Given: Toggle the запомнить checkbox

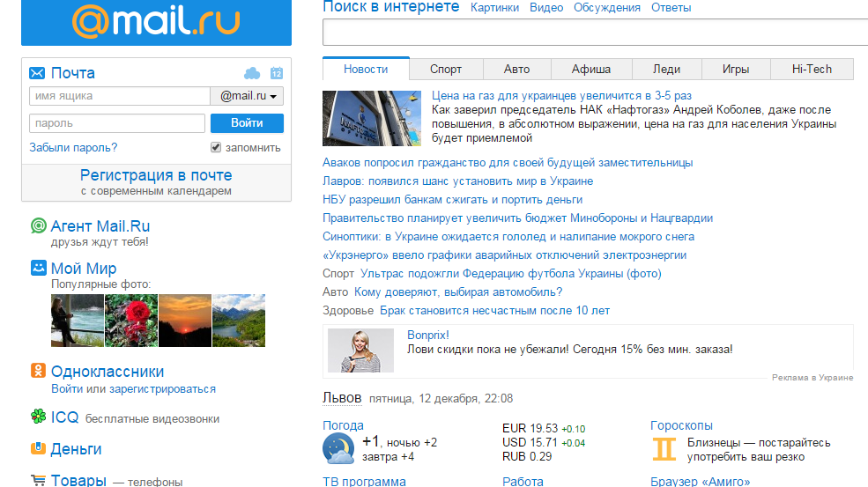Looking at the screenshot, I should click(216, 147).
